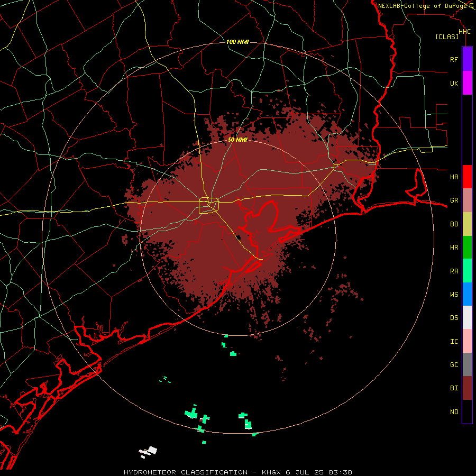The image size is (476, 476).
Task: Click the RF legend label
Action: point(454,59)
